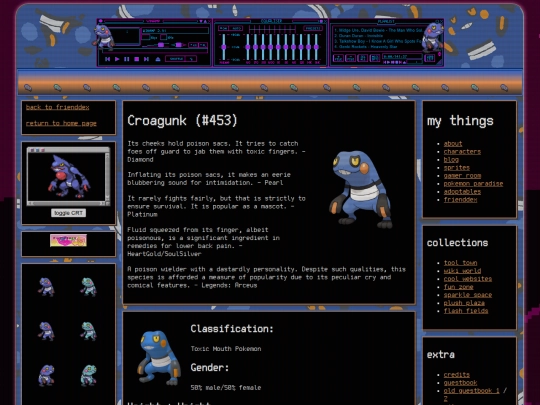The width and height of the screenshot is (540, 405).
Task: Open the 'gamer room' link
Action: pyautogui.click(x=462, y=176)
